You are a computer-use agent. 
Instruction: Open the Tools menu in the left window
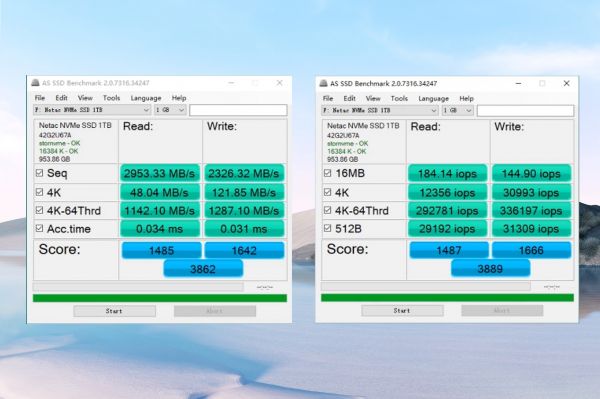111,98
